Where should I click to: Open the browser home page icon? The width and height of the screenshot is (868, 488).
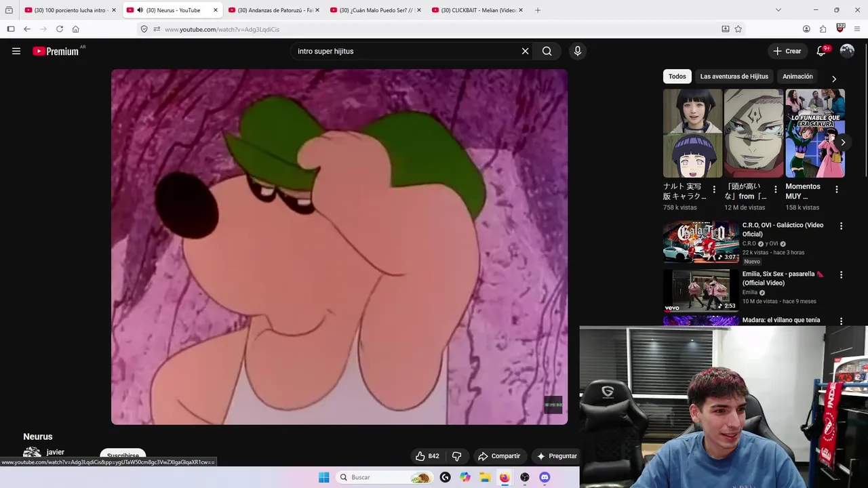76,29
